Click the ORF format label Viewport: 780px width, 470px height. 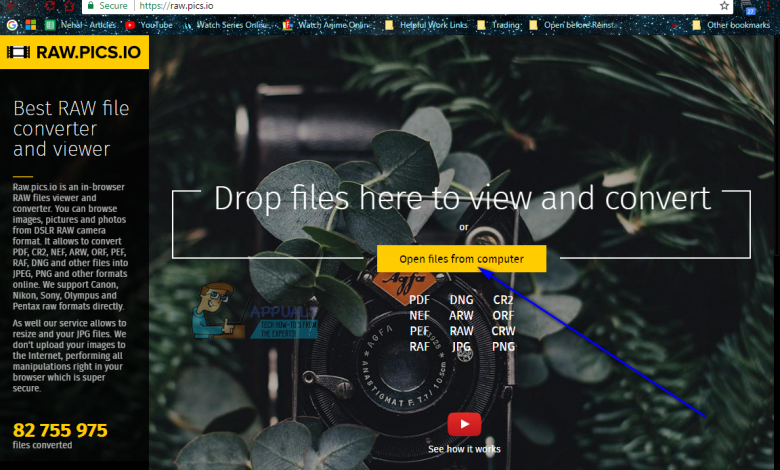[503, 315]
